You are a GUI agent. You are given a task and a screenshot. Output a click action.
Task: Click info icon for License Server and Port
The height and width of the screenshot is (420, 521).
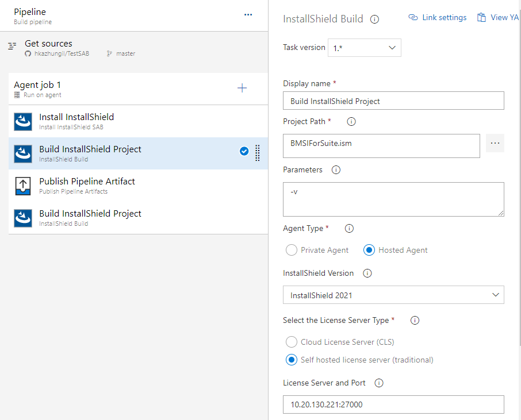click(379, 383)
